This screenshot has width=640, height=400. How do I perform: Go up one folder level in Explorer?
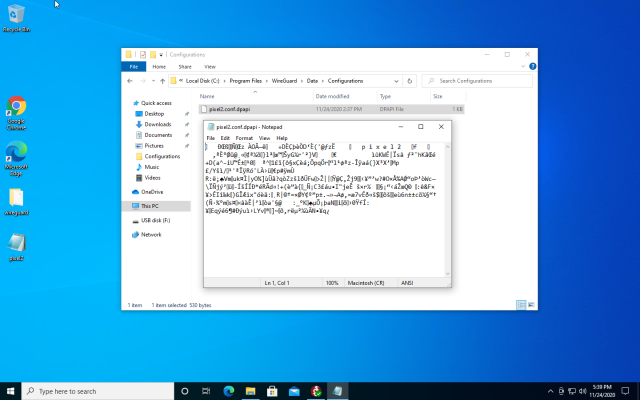pos(162,81)
